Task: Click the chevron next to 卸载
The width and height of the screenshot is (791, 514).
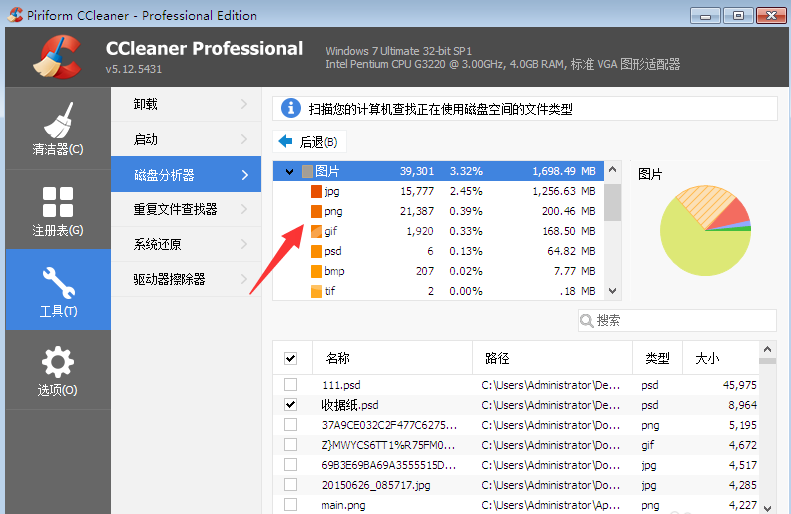Action: pyautogui.click(x=244, y=104)
